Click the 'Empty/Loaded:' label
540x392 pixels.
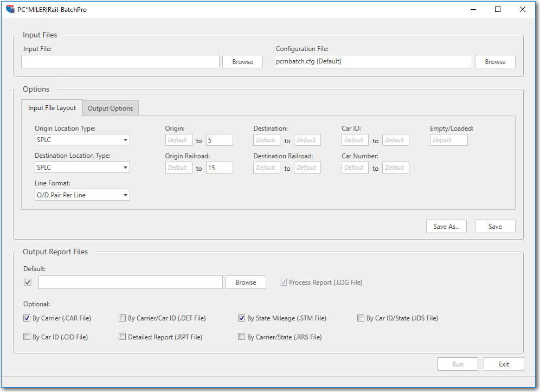pyautogui.click(x=452, y=128)
